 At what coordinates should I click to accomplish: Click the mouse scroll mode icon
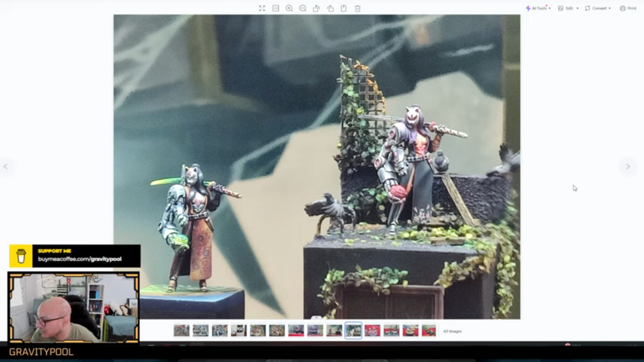tap(344, 9)
